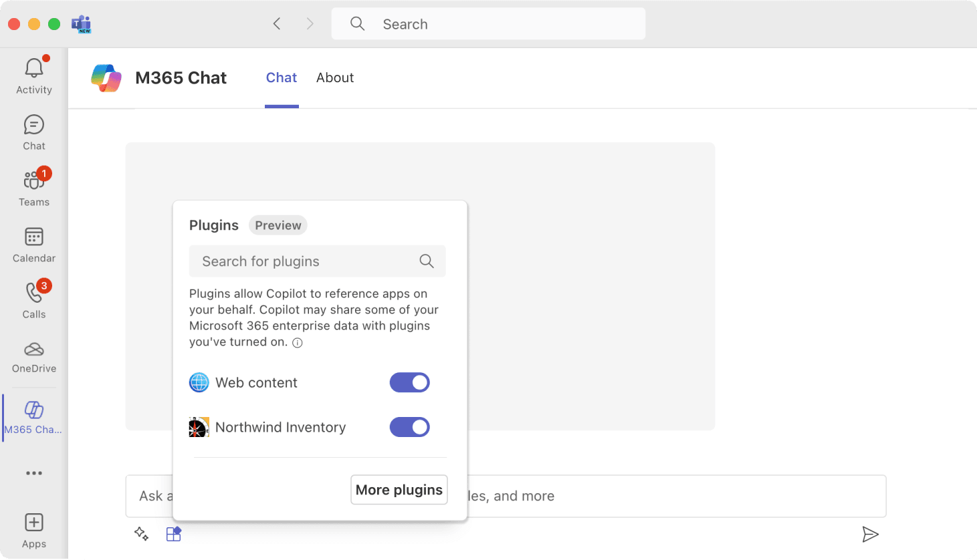Open Chat in the left sidebar
977x560 pixels.
33,126
